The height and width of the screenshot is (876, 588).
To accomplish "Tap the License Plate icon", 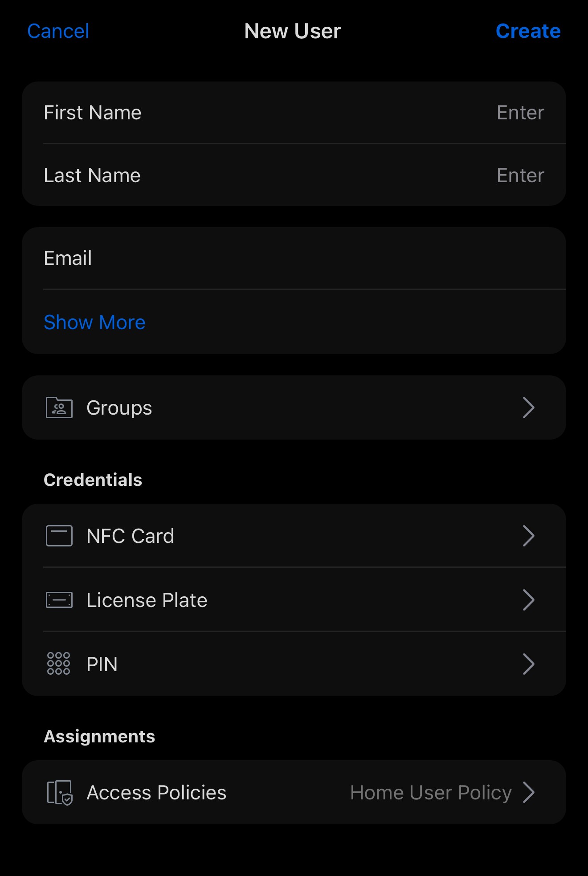I will (59, 600).
